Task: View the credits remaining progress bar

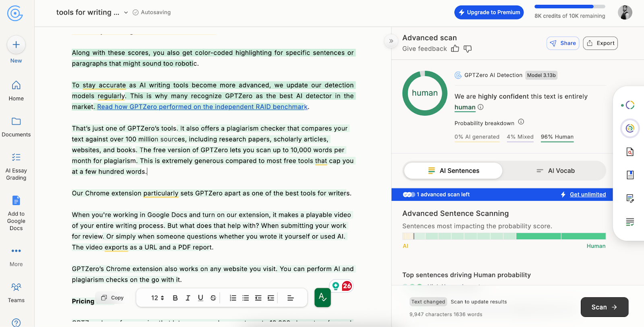Action: (570, 6)
